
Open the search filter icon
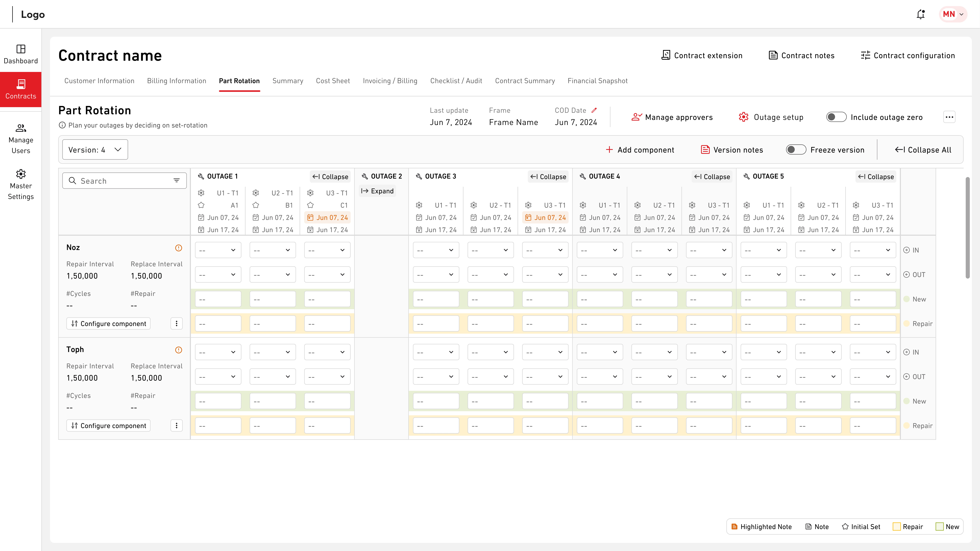click(x=176, y=181)
